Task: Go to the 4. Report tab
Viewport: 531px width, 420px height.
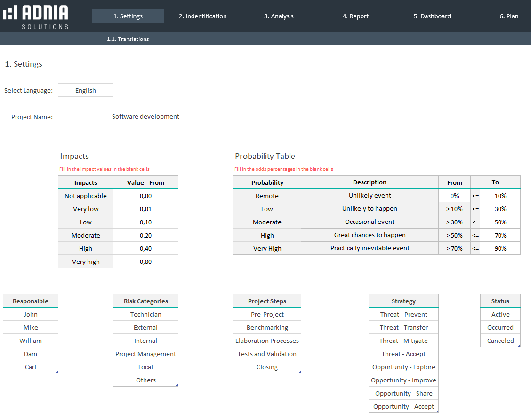Action: (x=355, y=16)
